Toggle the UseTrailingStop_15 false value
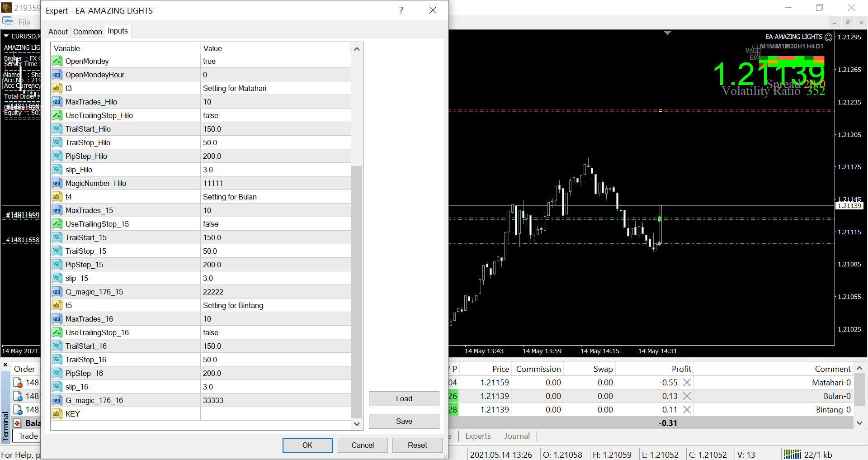 (x=275, y=224)
